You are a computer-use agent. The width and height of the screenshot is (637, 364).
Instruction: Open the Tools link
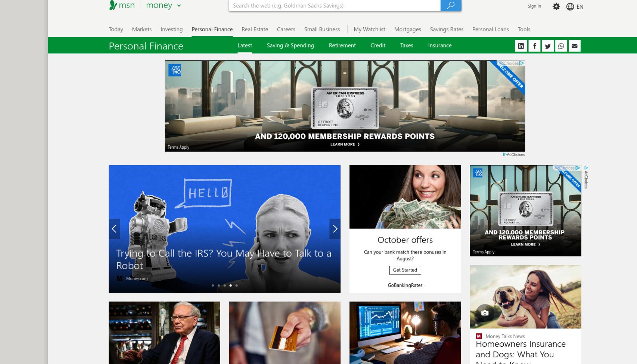tap(524, 29)
